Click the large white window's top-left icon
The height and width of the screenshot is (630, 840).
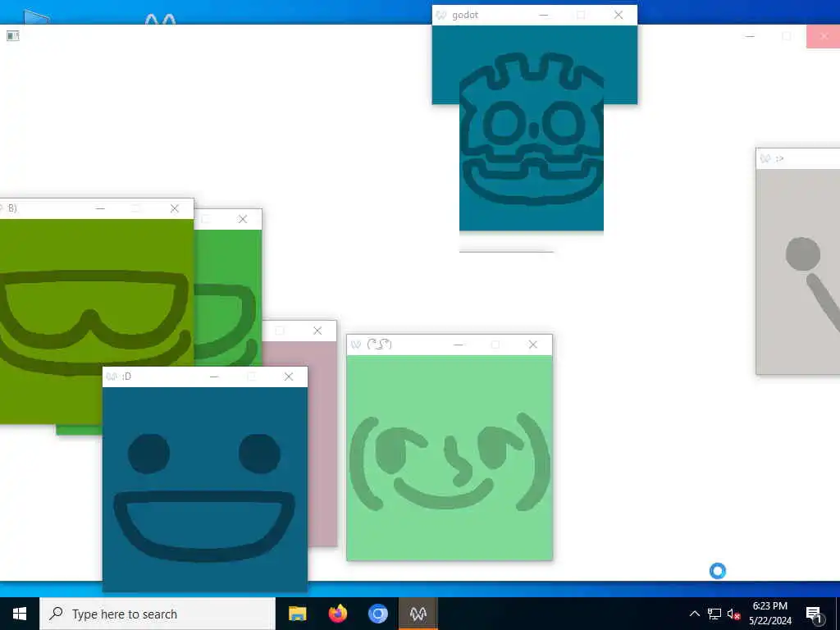[13, 36]
